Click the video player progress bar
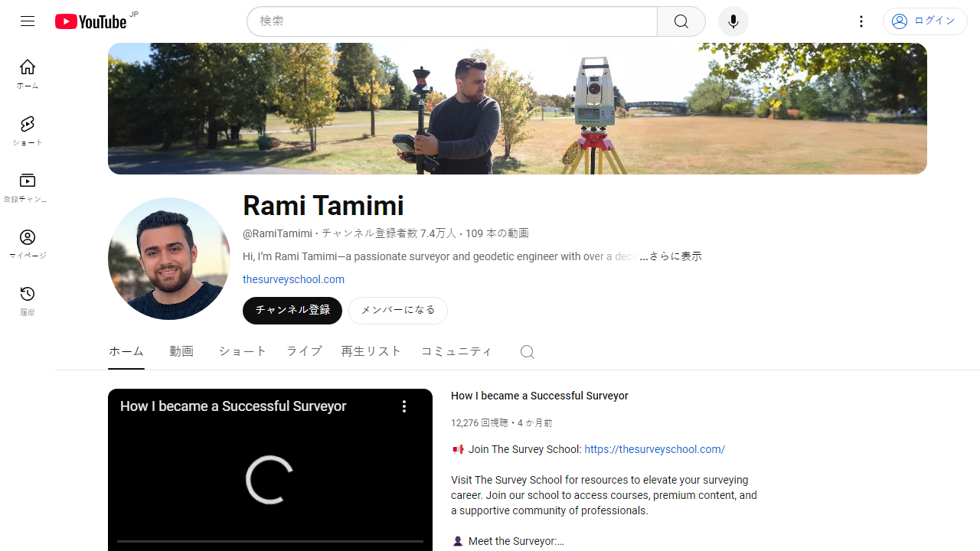The width and height of the screenshot is (980, 551). pos(270,541)
